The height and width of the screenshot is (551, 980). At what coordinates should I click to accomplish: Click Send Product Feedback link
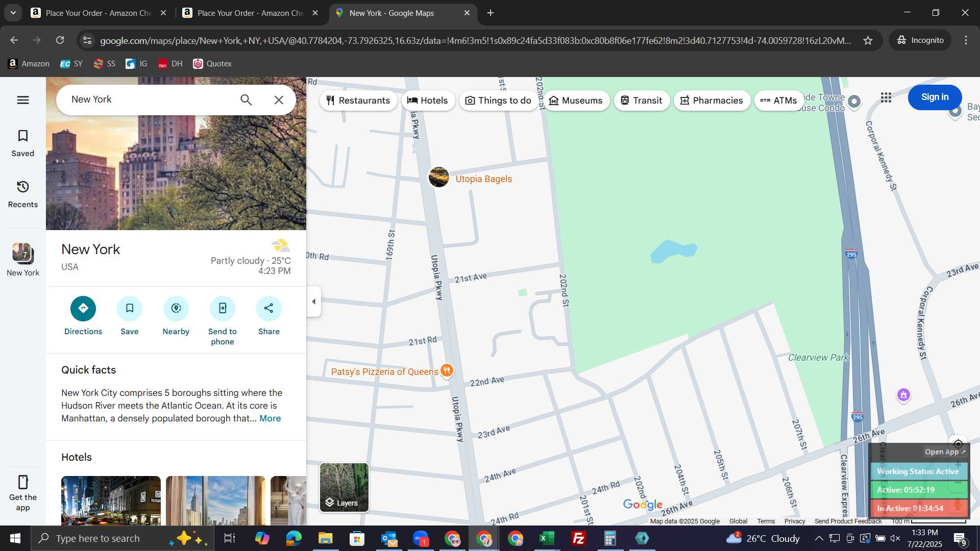848,521
